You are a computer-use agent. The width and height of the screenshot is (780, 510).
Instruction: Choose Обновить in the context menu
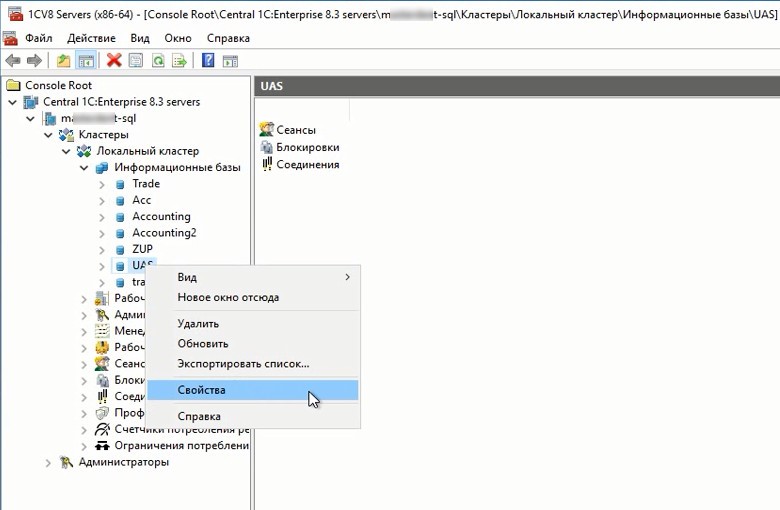(253, 344)
